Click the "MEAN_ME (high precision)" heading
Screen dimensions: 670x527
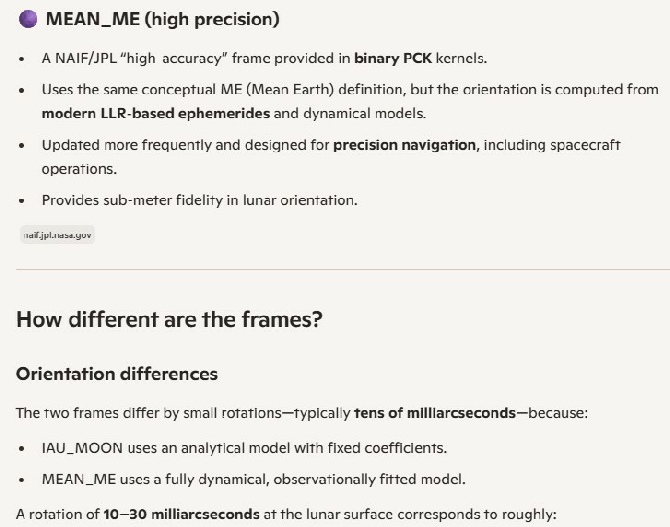pyautogui.click(x=163, y=19)
